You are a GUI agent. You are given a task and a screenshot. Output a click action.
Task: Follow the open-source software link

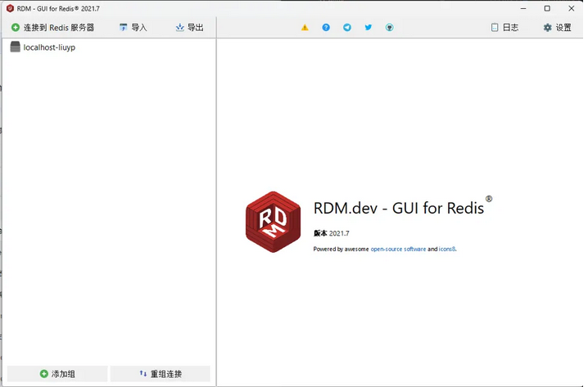[x=398, y=249]
